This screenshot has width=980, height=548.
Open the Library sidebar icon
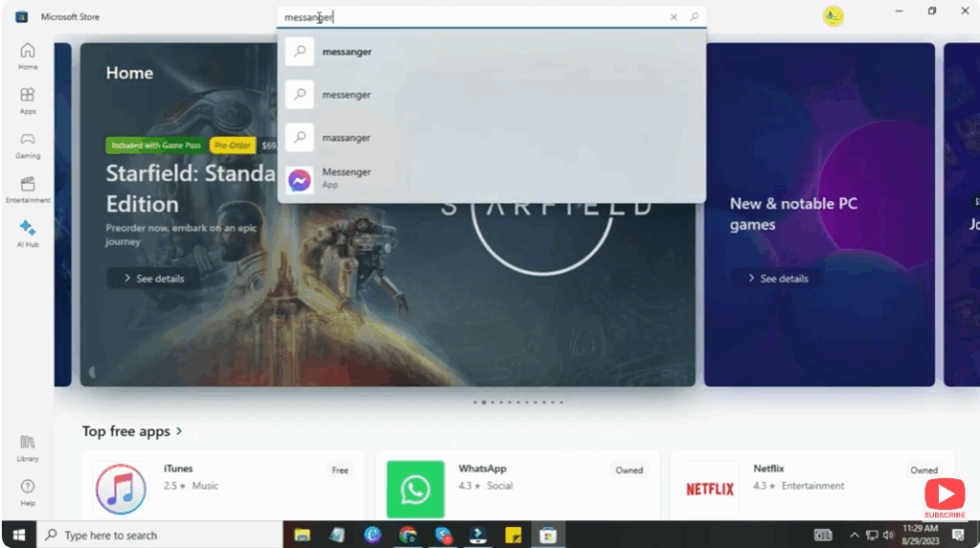tap(28, 447)
